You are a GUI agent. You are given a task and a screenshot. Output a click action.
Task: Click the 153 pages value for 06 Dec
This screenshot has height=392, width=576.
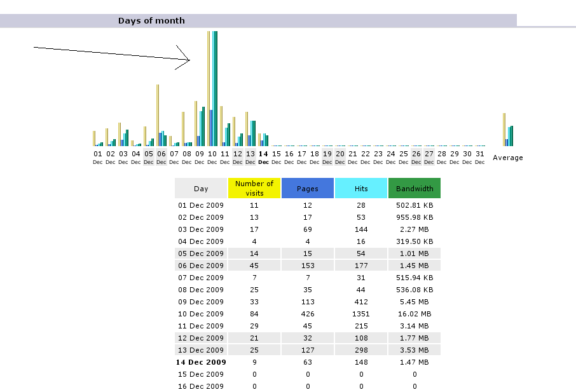tap(308, 266)
